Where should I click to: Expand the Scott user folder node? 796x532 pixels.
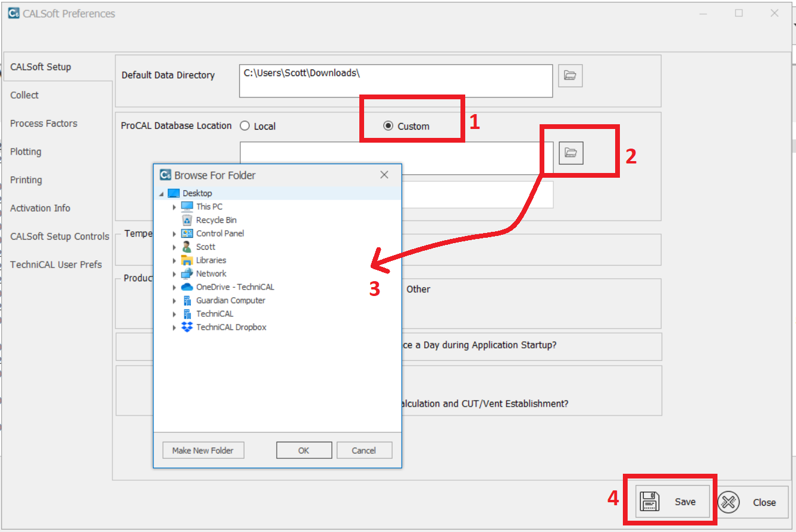[x=174, y=247]
